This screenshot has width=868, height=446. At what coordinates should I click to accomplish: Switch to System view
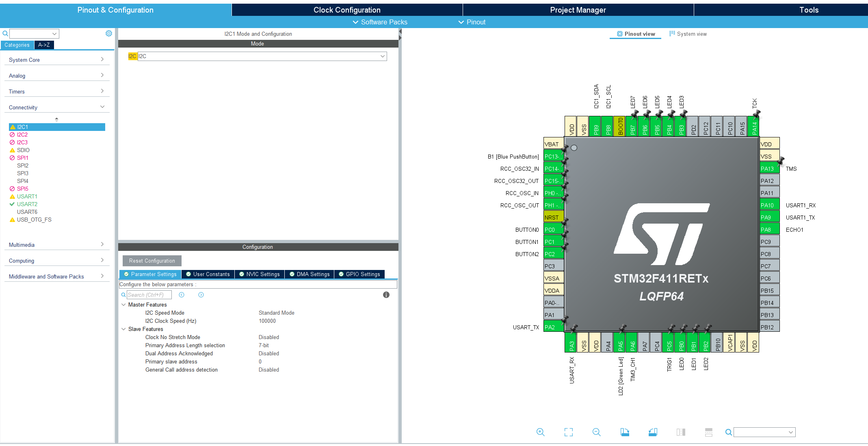click(x=688, y=34)
